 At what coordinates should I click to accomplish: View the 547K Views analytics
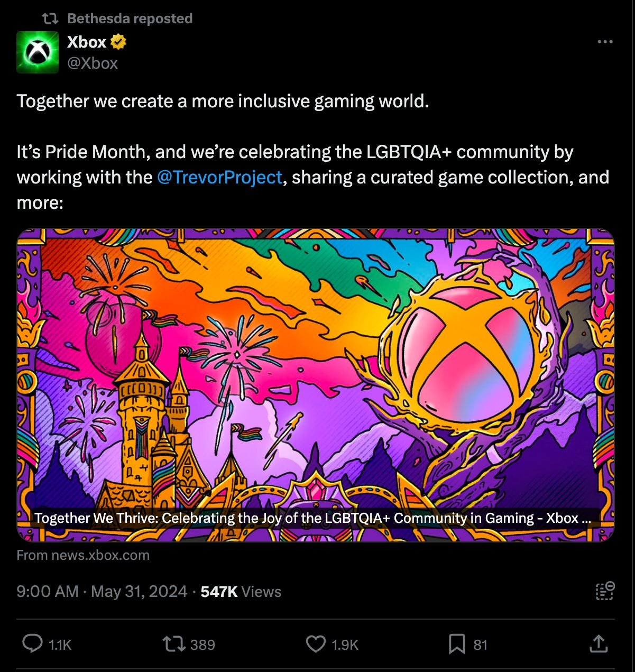pos(241,591)
